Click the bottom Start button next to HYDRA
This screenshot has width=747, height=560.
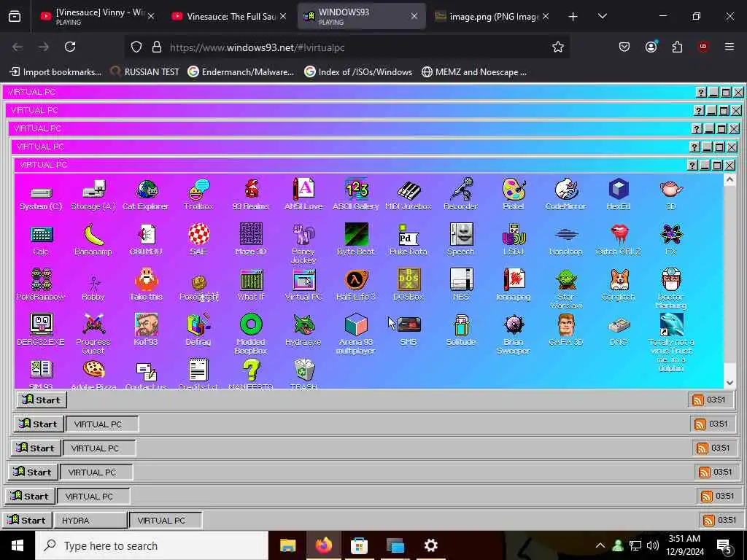click(26, 520)
